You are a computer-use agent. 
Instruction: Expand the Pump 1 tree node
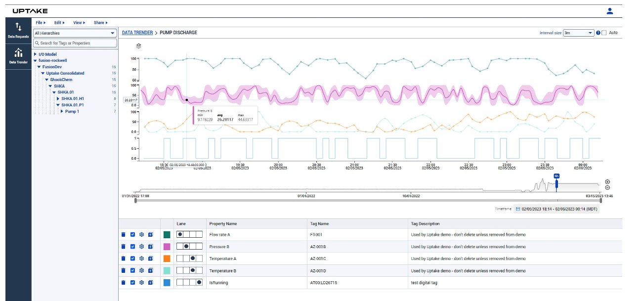62,111
